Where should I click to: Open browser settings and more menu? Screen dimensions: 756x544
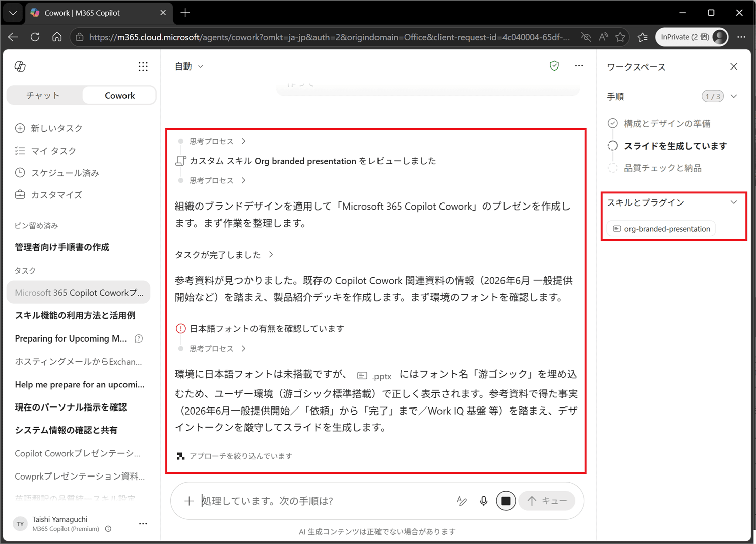741,37
